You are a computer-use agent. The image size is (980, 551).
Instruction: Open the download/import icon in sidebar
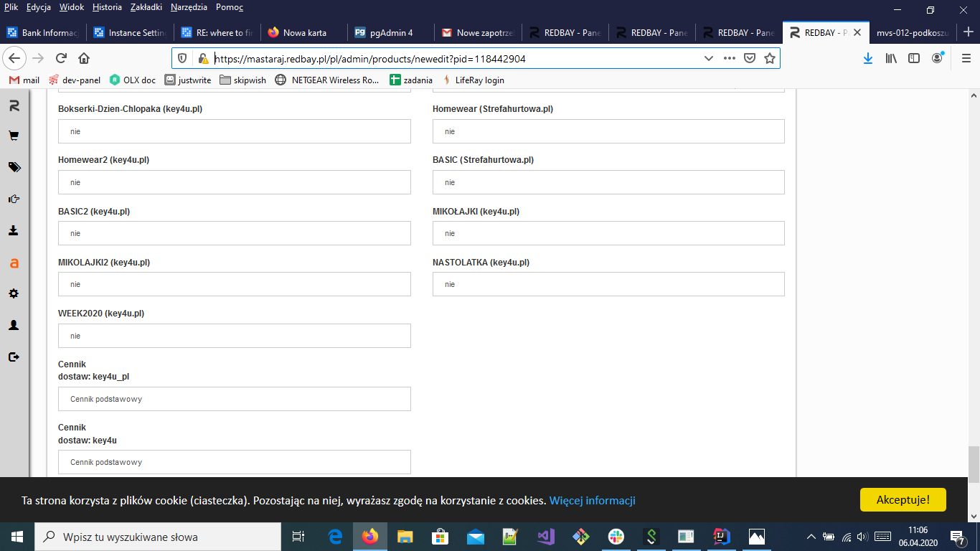(x=14, y=230)
